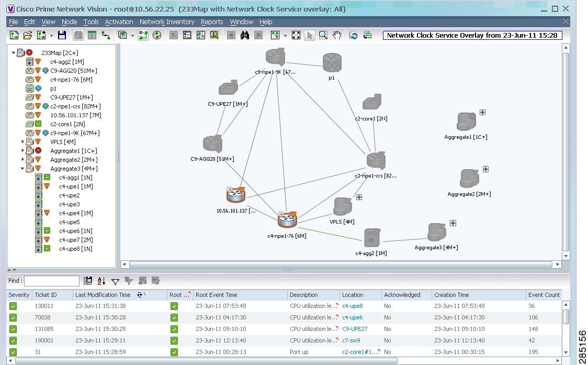Viewport: 588px width, 365px height.
Task: Open the dropdown arrow beside layout icon
Action: tap(285, 36)
